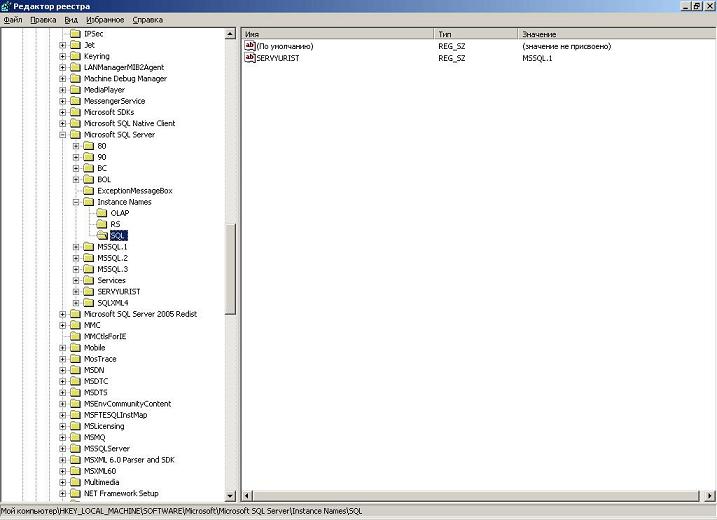717x520 pixels.
Task: Click the Mobile folder icon
Action: tap(75, 348)
